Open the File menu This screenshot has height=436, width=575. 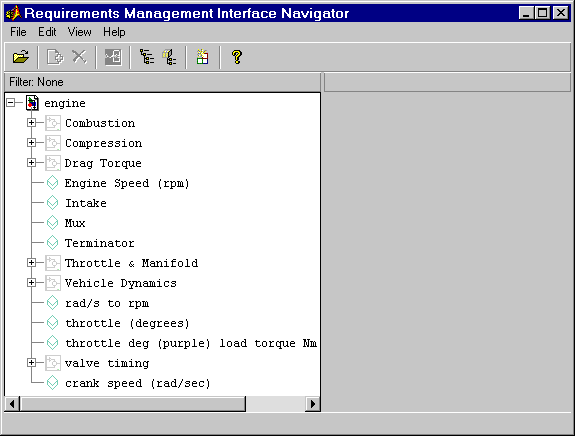pyautogui.click(x=18, y=32)
